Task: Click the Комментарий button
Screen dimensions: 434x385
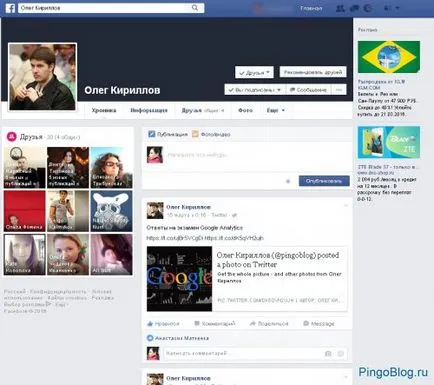Action: (x=215, y=323)
